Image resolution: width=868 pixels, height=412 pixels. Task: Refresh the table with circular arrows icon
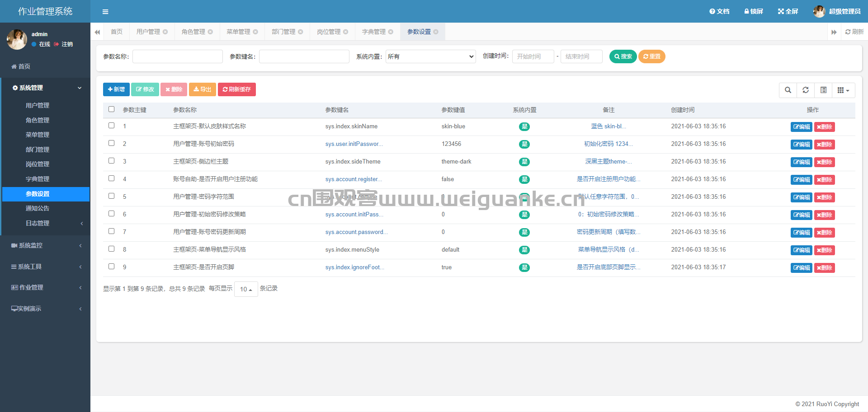pyautogui.click(x=806, y=90)
